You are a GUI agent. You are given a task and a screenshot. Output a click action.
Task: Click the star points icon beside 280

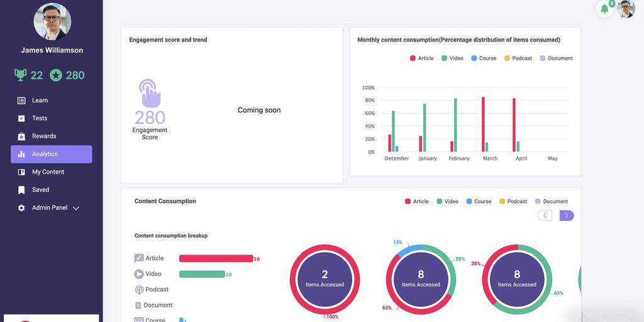(x=56, y=75)
